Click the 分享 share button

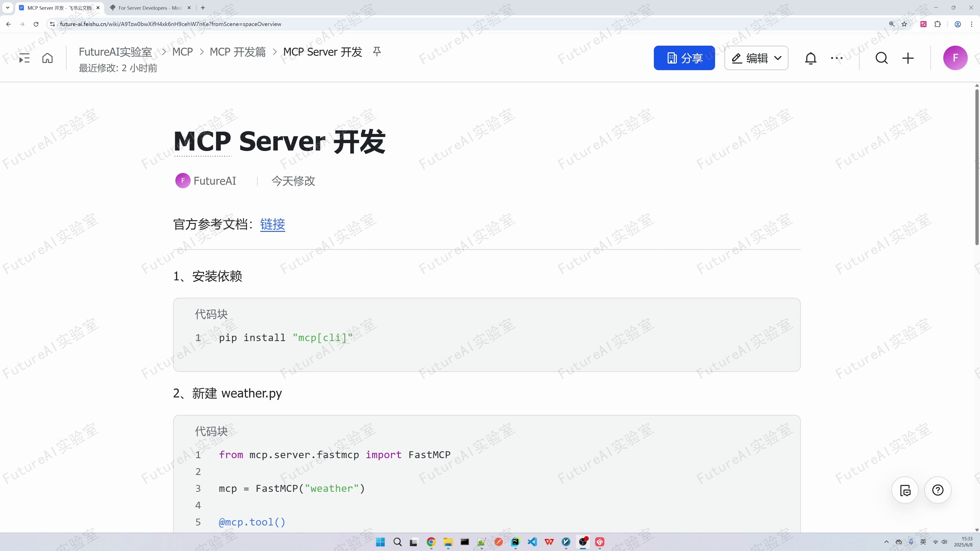(684, 58)
